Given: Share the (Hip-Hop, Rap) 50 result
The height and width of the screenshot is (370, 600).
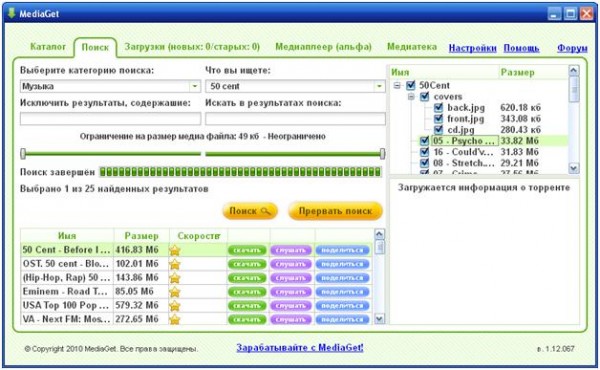Looking at the screenshot, I should pos(342,278).
